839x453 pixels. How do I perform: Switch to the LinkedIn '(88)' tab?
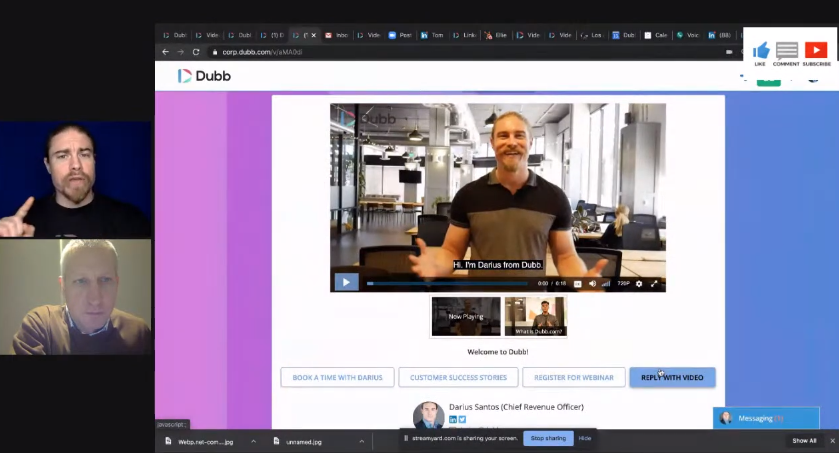[720, 35]
